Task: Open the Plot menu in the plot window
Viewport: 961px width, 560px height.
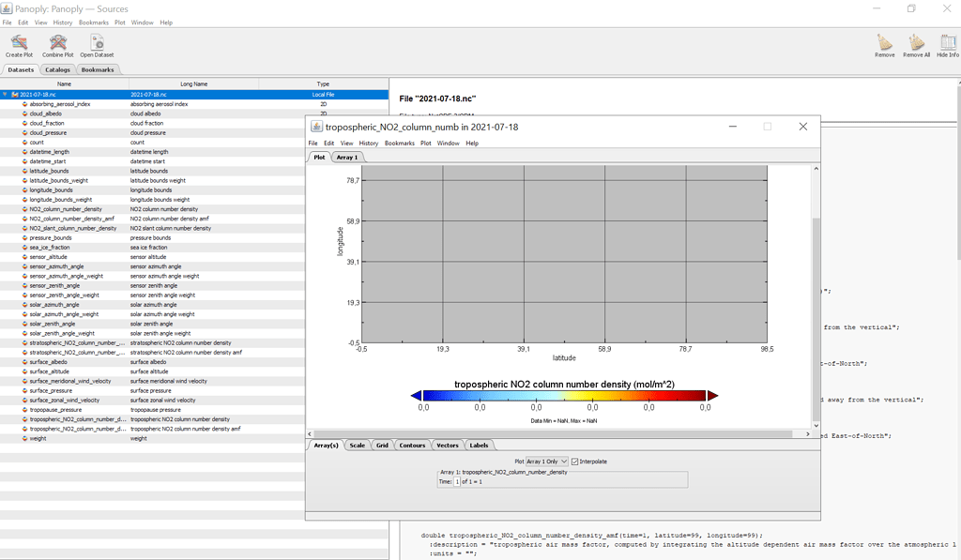Action: click(x=425, y=143)
